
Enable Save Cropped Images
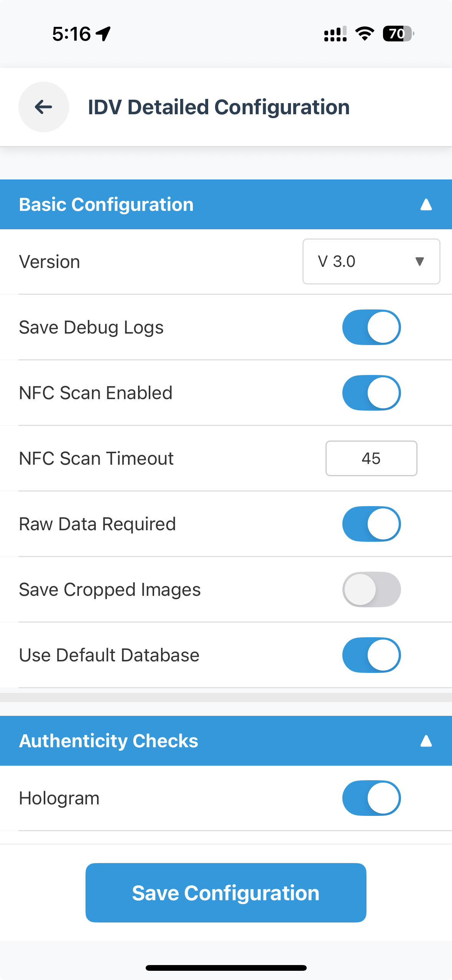[x=371, y=589]
